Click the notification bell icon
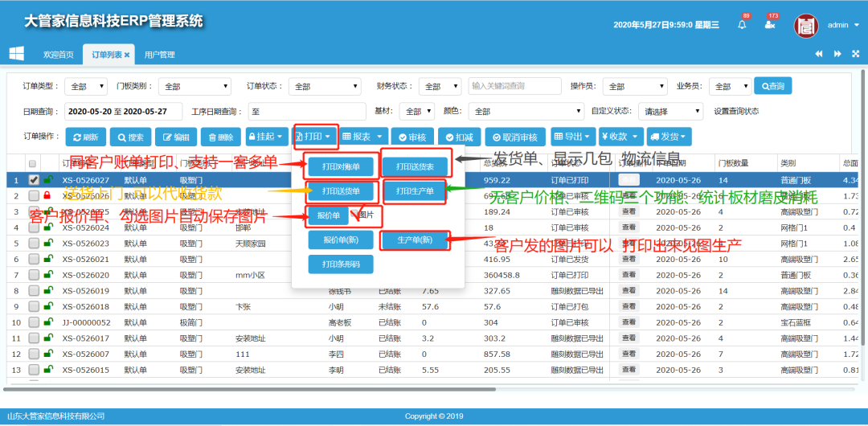868x426 pixels. pyautogui.click(x=741, y=25)
